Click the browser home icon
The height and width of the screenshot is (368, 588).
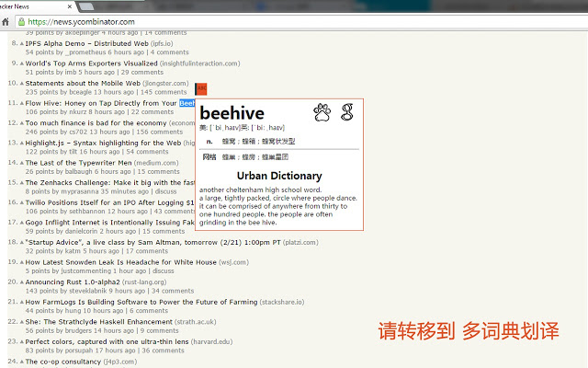pos(6,22)
